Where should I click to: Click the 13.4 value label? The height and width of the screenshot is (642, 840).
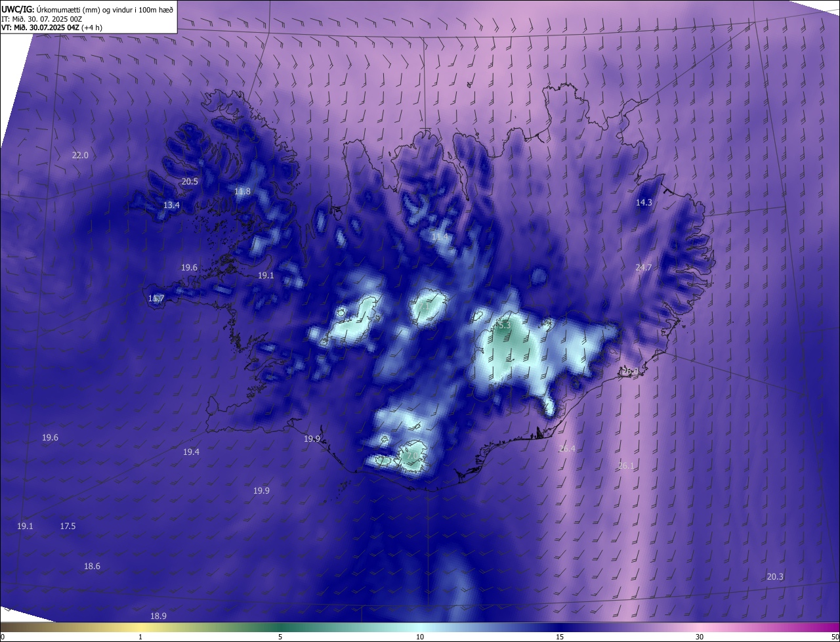tap(171, 205)
